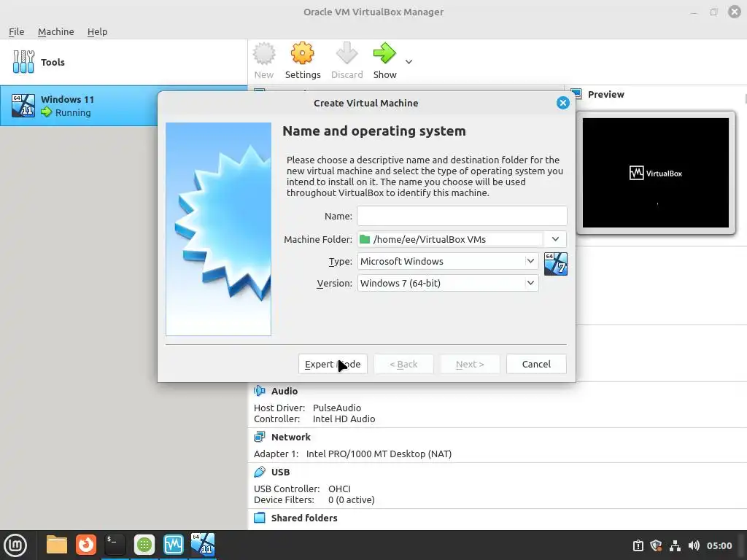Click the Expert Mode button
This screenshot has width=747, height=560.
click(333, 364)
